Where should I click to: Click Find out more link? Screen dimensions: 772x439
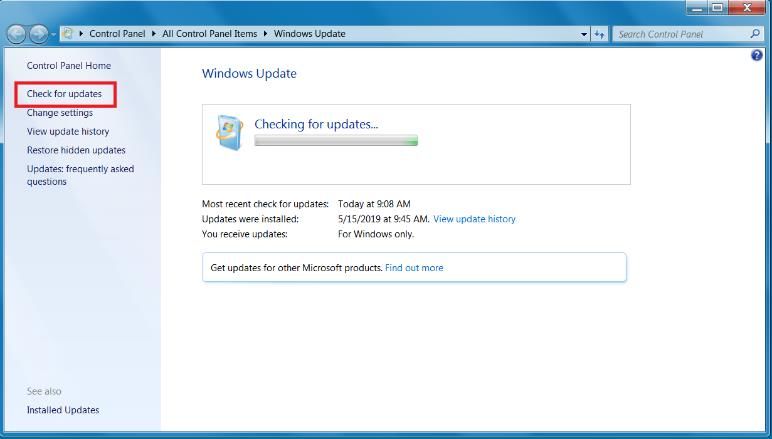coord(414,268)
